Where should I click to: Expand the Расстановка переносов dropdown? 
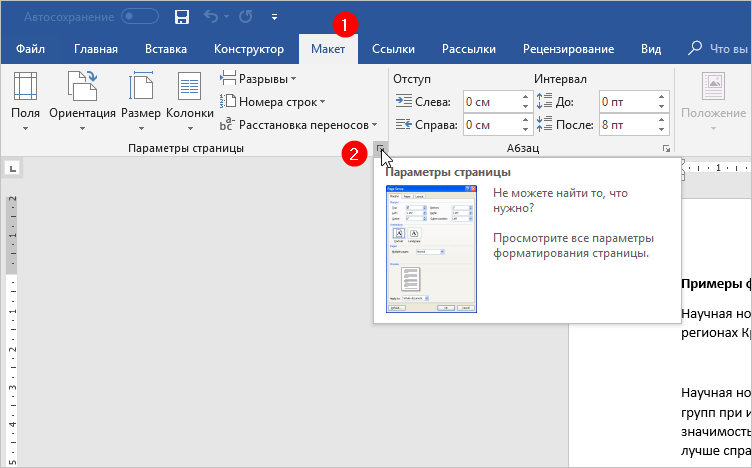tap(300, 125)
